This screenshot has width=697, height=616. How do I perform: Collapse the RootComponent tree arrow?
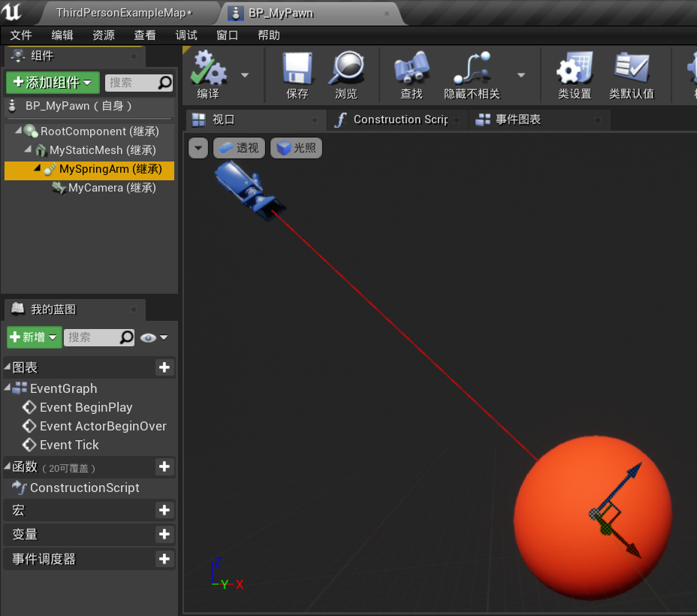click(x=18, y=130)
